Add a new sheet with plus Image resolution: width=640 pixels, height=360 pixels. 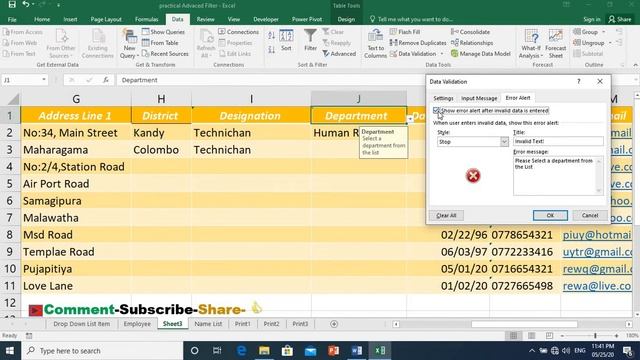(x=334, y=324)
